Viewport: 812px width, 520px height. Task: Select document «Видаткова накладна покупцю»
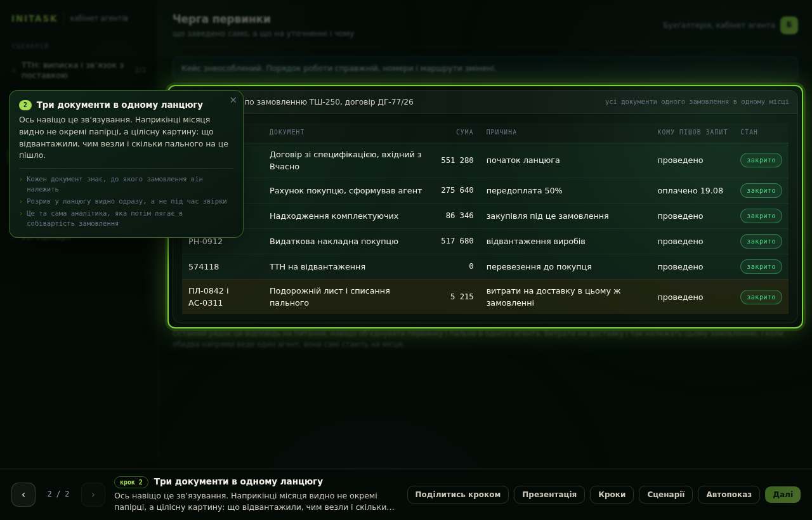(x=334, y=242)
